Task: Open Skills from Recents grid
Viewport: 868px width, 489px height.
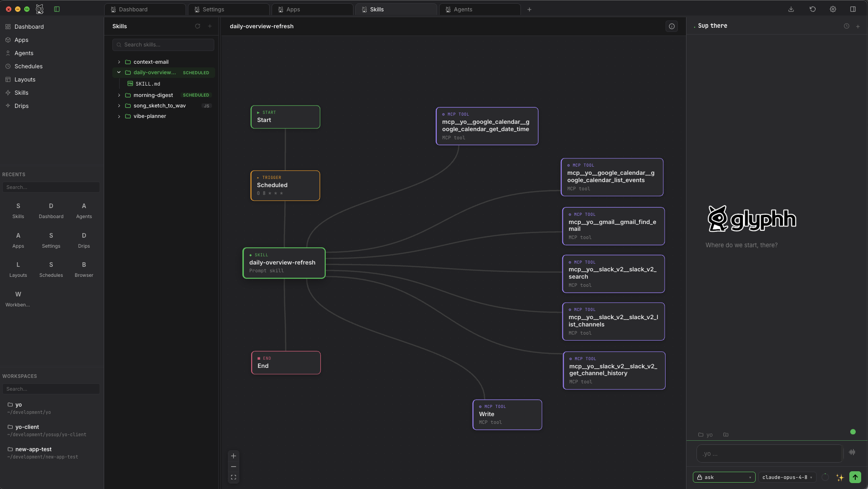Action: tap(18, 211)
